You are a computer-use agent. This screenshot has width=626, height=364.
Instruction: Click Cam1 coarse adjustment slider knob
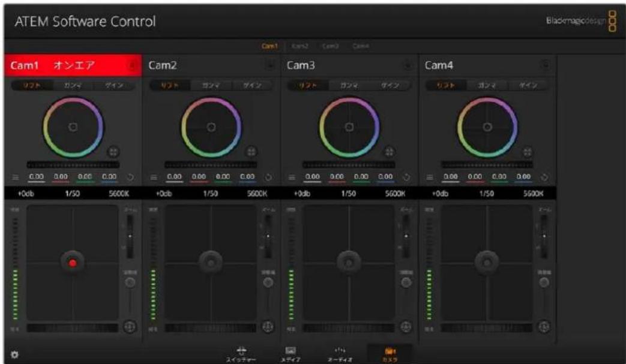pos(130,282)
